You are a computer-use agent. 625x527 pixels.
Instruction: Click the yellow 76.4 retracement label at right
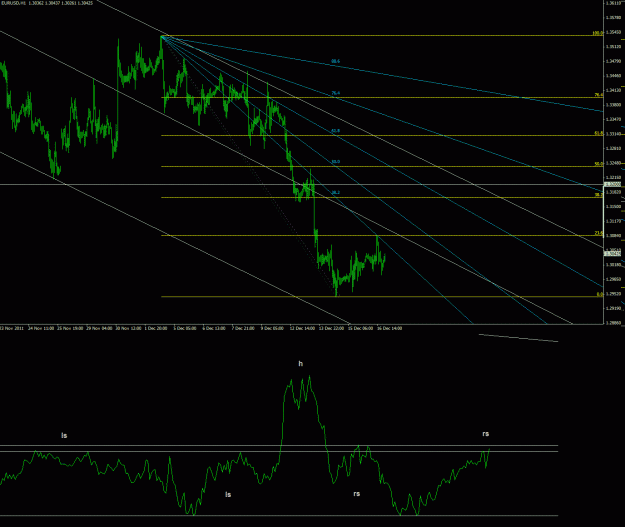pos(599,95)
